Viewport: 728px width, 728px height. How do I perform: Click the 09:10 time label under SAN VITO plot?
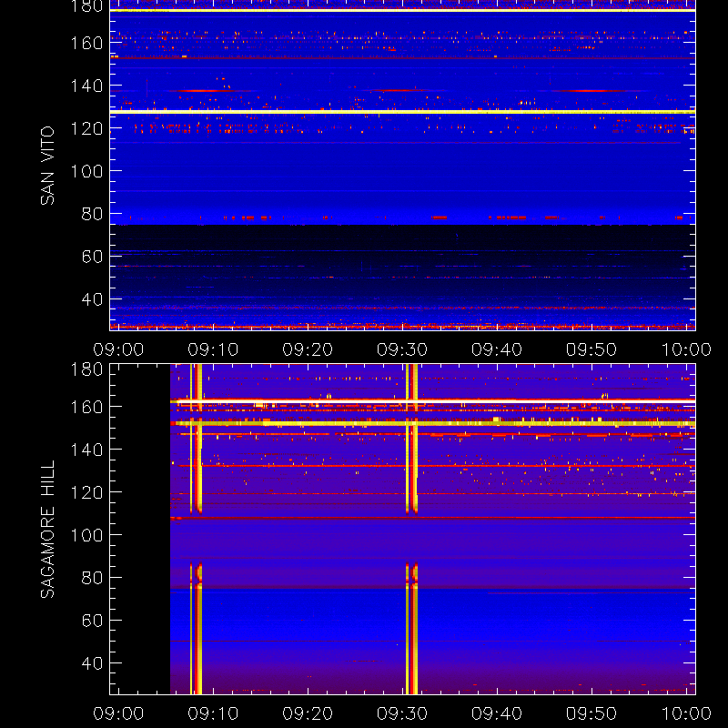[213, 349]
